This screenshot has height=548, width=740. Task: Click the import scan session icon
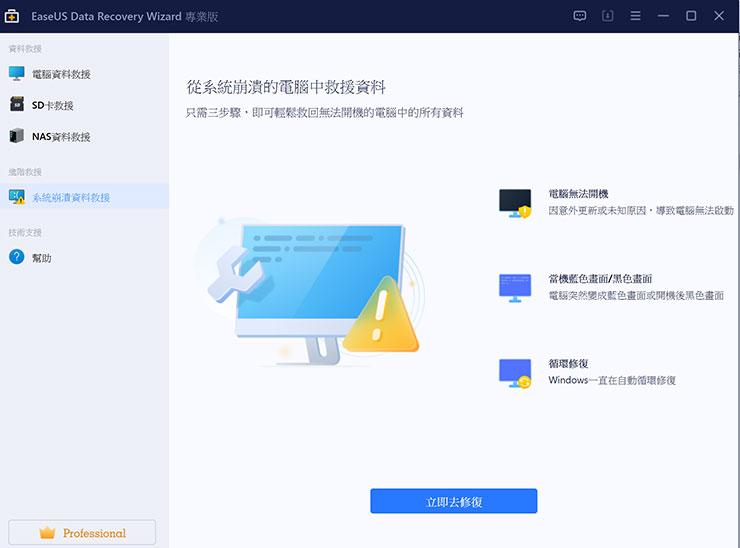(607, 16)
